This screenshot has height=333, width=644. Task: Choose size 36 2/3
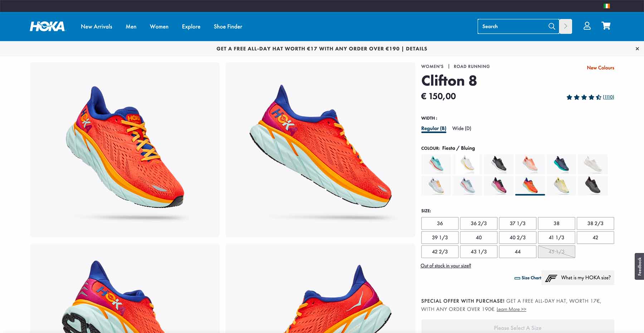point(479,223)
